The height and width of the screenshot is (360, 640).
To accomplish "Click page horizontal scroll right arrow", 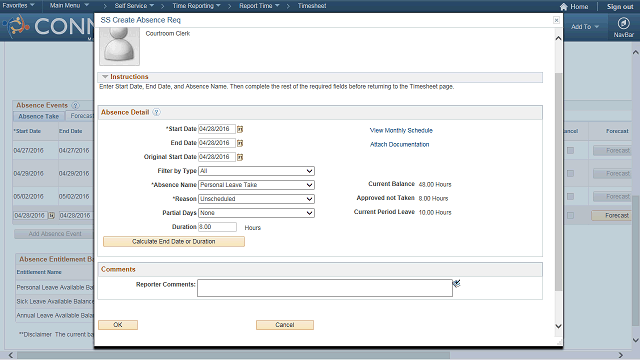I will pyautogui.click(x=621, y=355).
